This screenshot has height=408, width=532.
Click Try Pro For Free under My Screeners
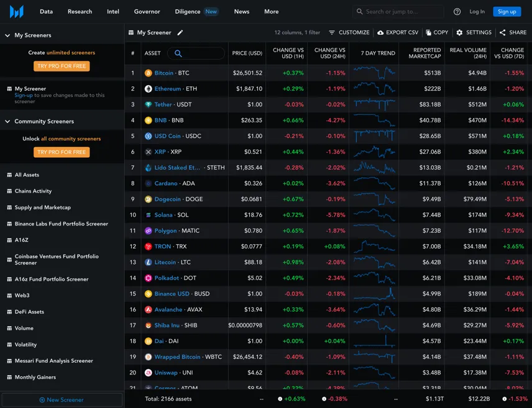62,66
